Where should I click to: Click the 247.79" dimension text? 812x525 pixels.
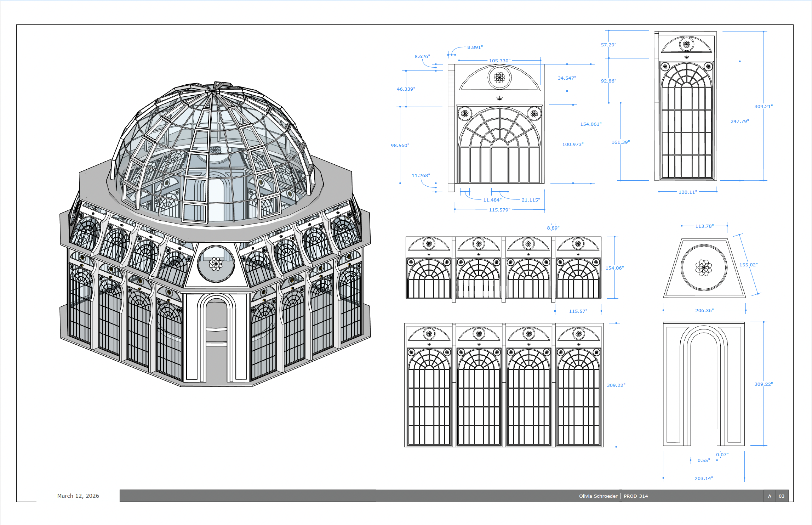point(739,121)
